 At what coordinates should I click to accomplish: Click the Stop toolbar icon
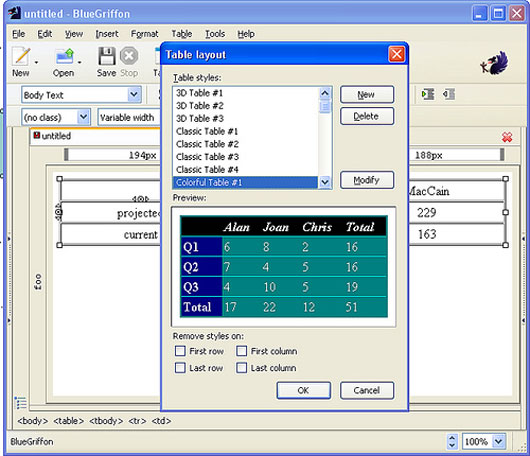click(129, 56)
